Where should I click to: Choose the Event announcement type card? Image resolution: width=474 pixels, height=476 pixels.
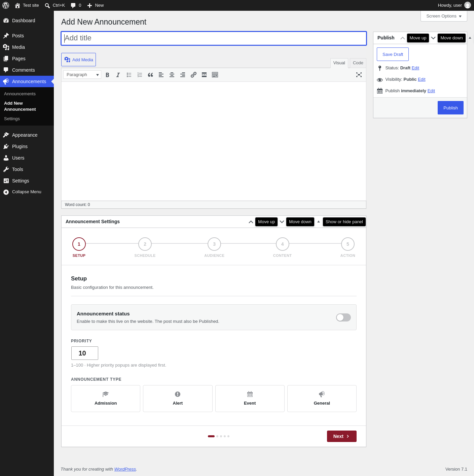(250, 399)
